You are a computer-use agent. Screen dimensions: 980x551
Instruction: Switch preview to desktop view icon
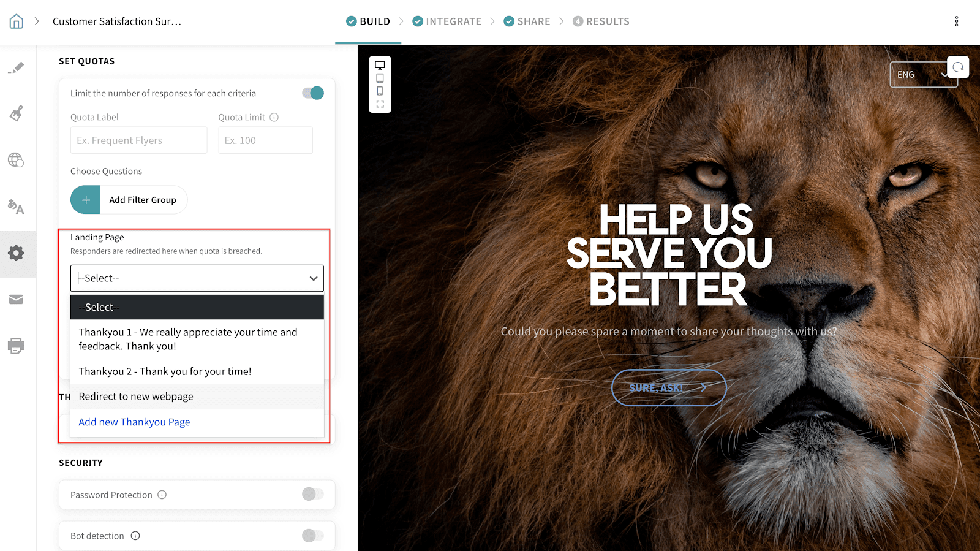click(x=380, y=66)
